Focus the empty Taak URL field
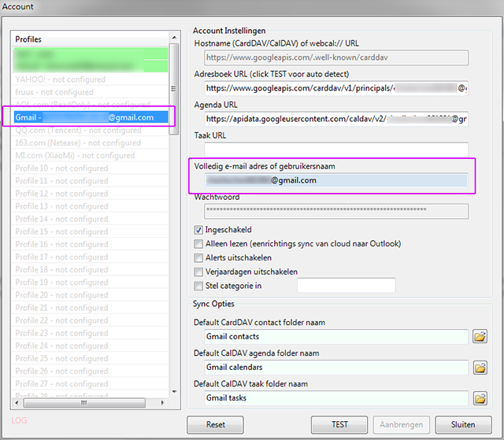The width and height of the screenshot is (504, 440). 336,150
